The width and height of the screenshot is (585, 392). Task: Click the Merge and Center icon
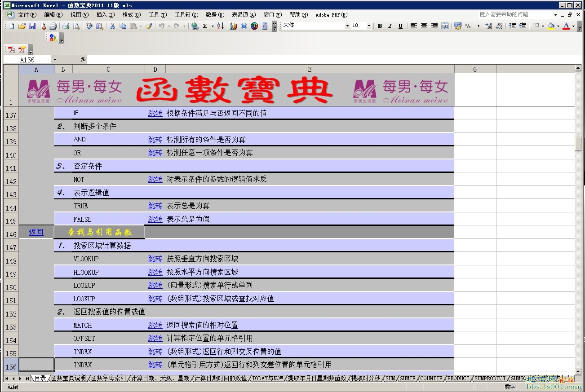point(445,26)
